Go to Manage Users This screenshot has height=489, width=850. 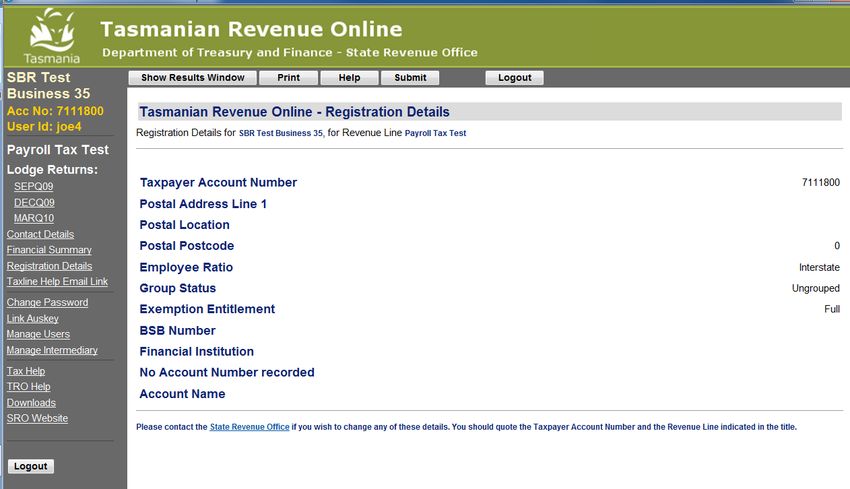pos(38,334)
